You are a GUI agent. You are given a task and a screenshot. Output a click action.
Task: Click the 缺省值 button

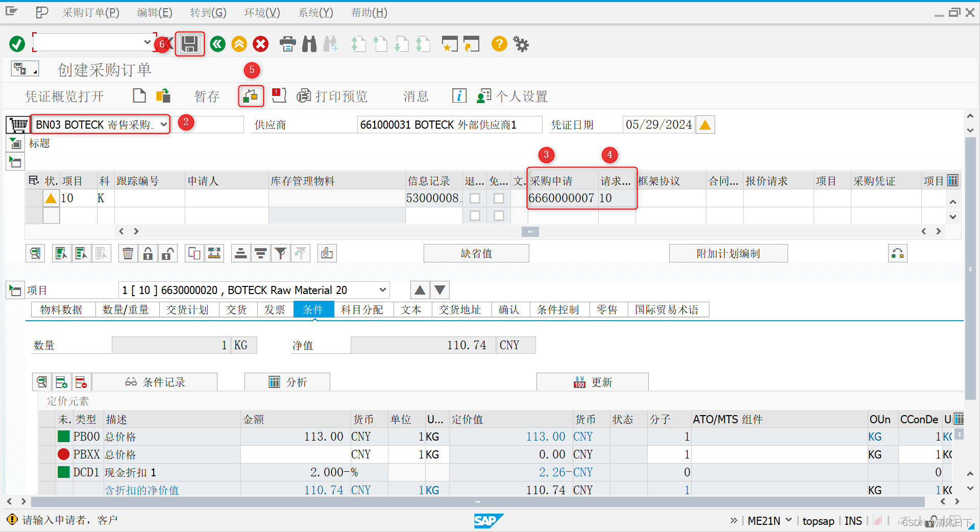coord(476,253)
